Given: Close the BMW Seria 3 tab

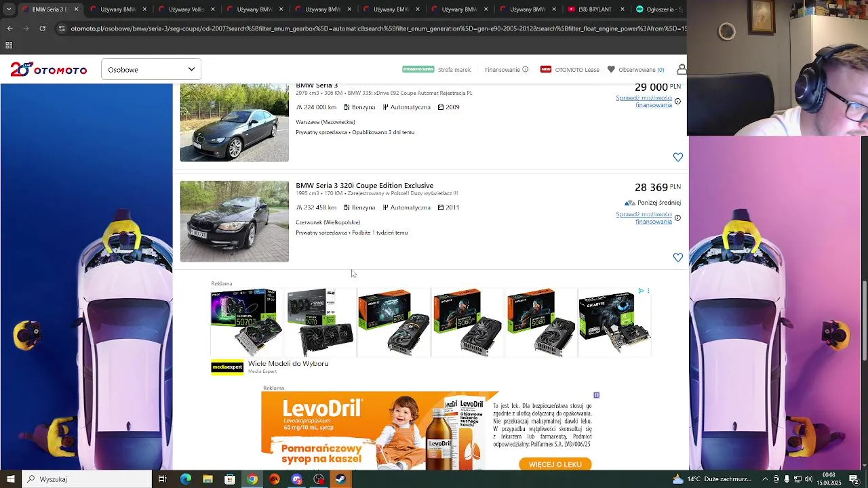Looking at the screenshot, I should 76,9.
